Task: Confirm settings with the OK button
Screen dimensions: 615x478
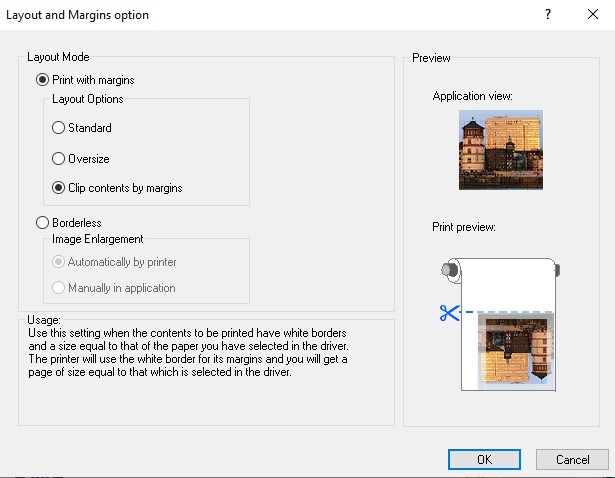Action: click(484, 460)
